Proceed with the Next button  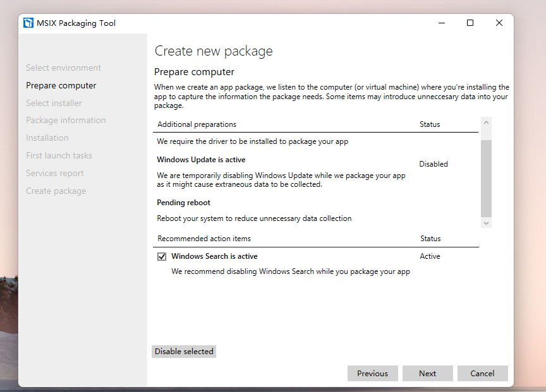428,374
